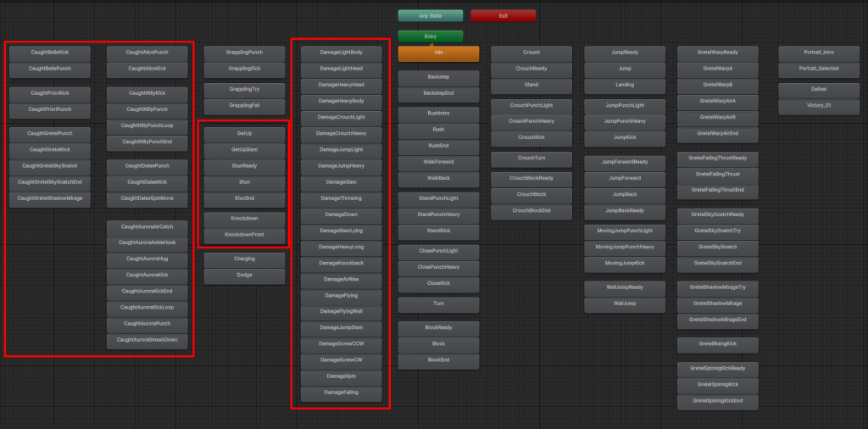The height and width of the screenshot is (429, 868).
Task: Select the DamageLightBody state
Action: (x=342, y=53)
